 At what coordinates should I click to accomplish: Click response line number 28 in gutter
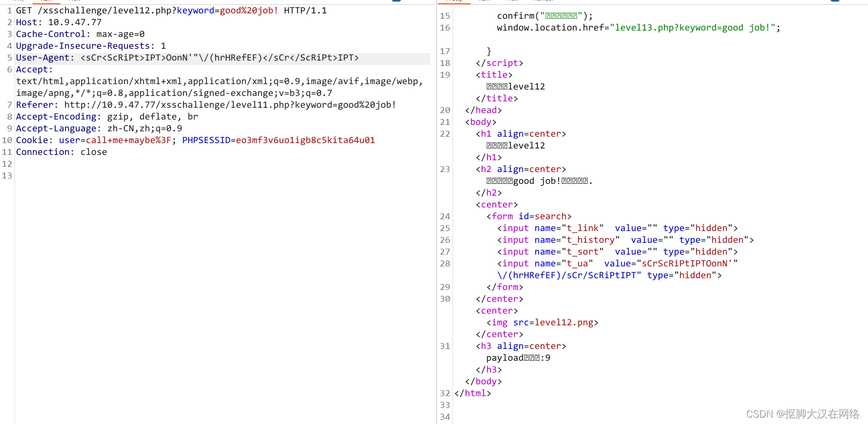pyautogui.click(x=445, y=264)
